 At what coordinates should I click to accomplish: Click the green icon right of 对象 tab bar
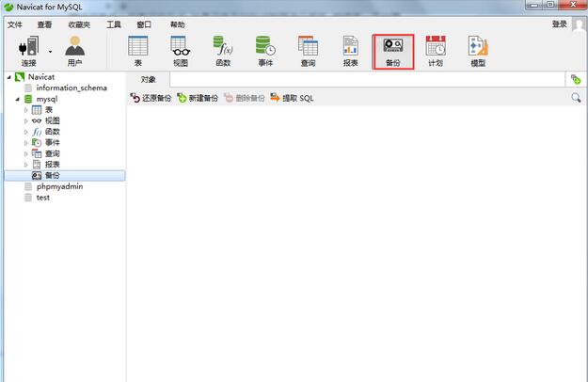[576, 79]
